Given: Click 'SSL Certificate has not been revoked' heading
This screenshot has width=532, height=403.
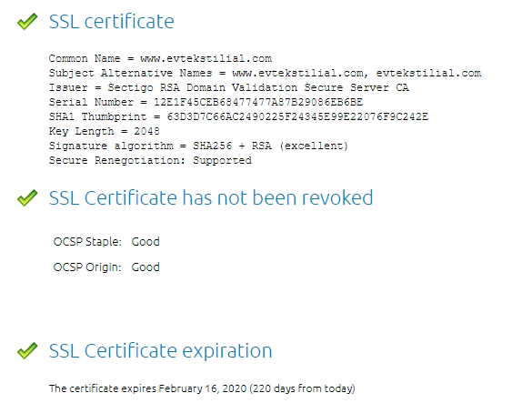Looking at the screenshot, I should tap(211, 197).
